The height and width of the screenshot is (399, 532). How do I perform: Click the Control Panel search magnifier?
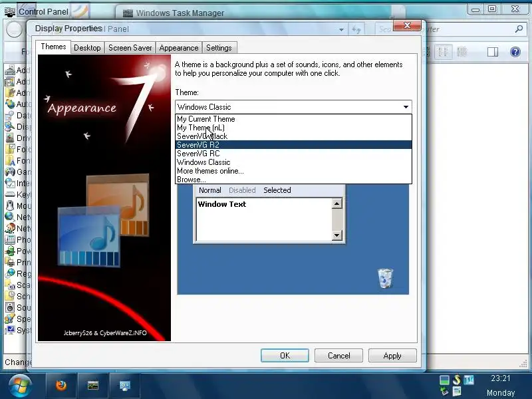[x=519, y=29]
